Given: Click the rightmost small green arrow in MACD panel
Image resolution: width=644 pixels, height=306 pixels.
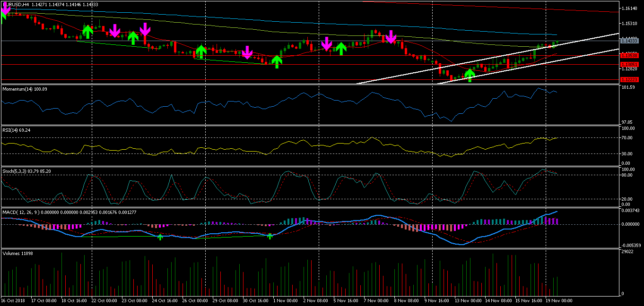Looking at the screenshot, I should (270, 236).
